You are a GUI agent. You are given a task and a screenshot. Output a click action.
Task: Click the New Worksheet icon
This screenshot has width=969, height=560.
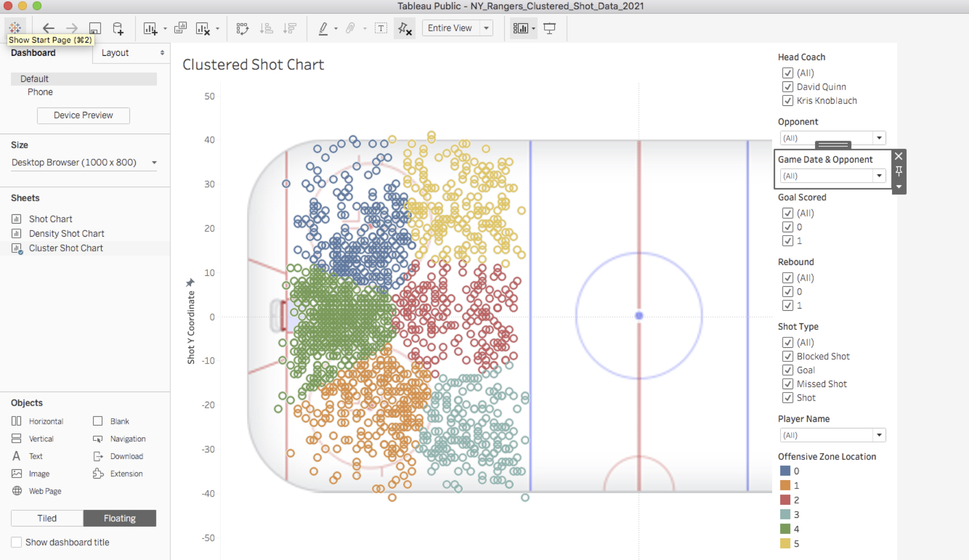click(x=150, y=28)
